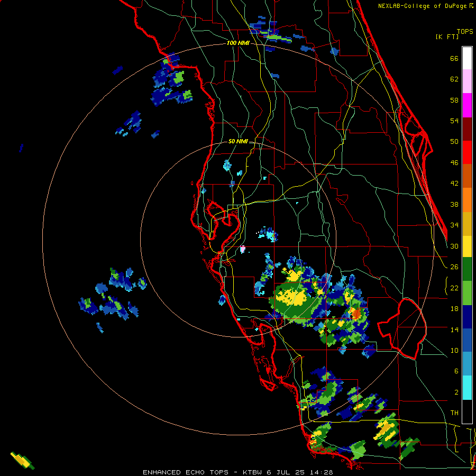Click the 34 legend value
476x476 pixels.
click(x=454, y=225)
